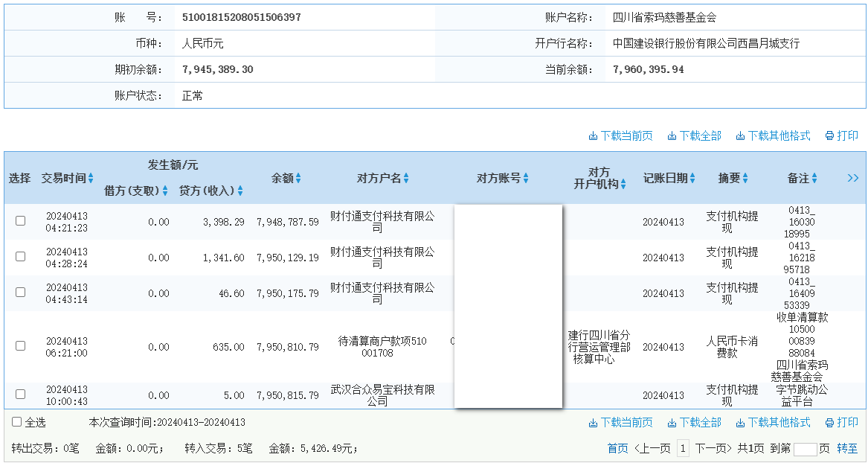868x463 pixels.
Task: Click top 下载全部 link
Action: point(694,135)
